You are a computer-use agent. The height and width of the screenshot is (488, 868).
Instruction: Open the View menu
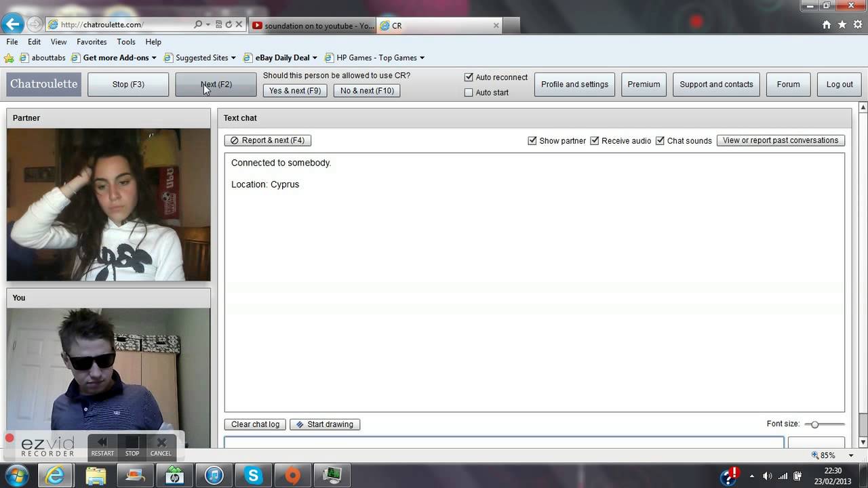[x=59, y=41]
